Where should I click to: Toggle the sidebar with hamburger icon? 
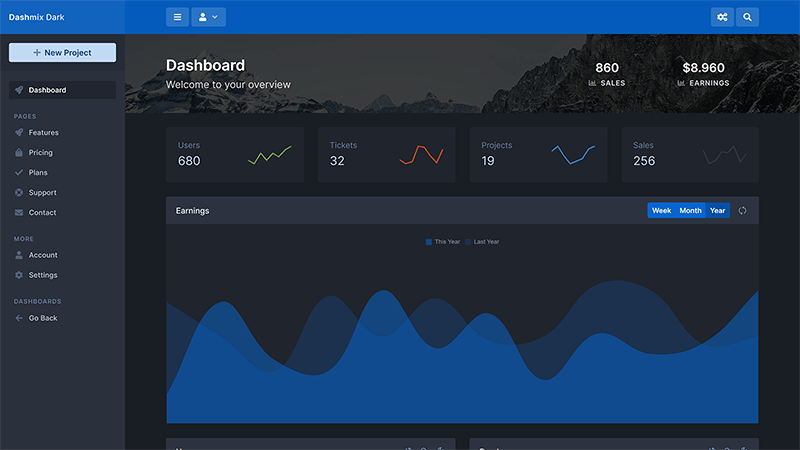click(x=177, y=17)
